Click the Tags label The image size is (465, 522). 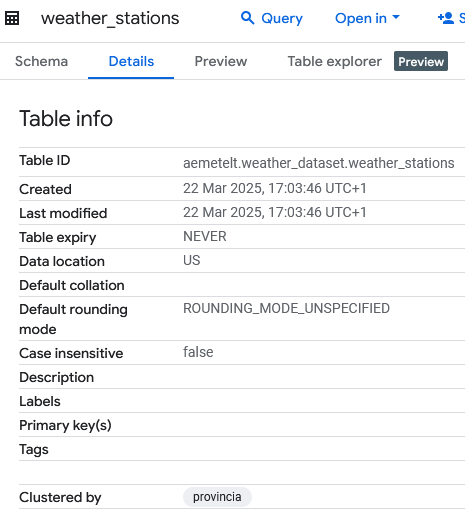34,450
